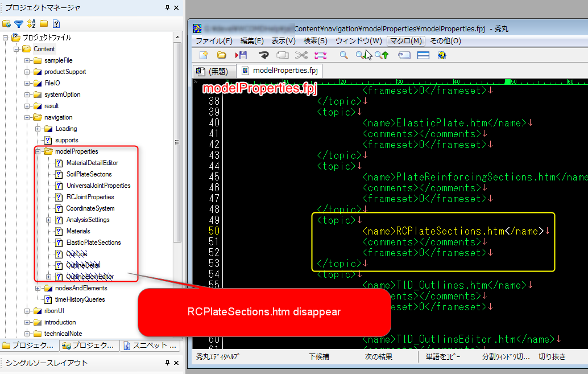588x374 pixels.
Task: Expand the systemOption folder
Action: 27,94
